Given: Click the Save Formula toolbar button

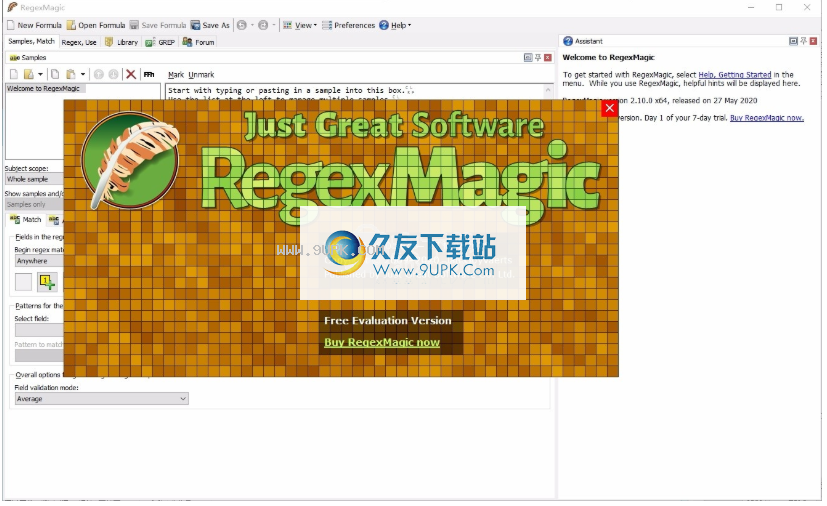Looking at the screenshot, I should tap(158, 25).
